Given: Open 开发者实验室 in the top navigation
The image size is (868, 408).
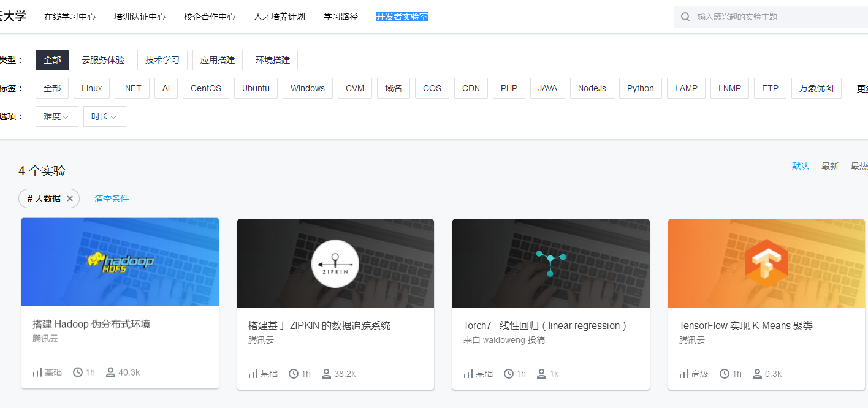Looking at the screenshot, I should pos(402,17).
